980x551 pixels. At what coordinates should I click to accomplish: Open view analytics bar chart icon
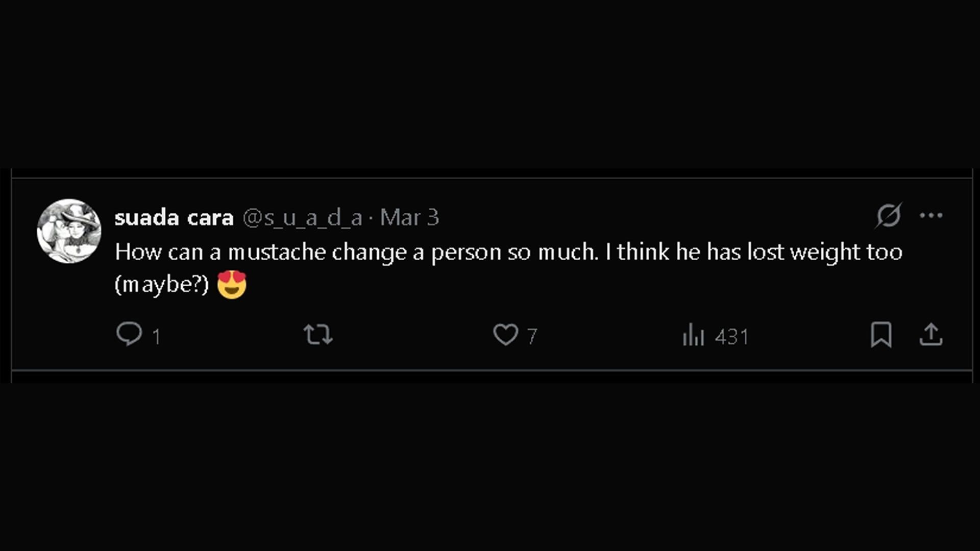click(x=693, y=335)
